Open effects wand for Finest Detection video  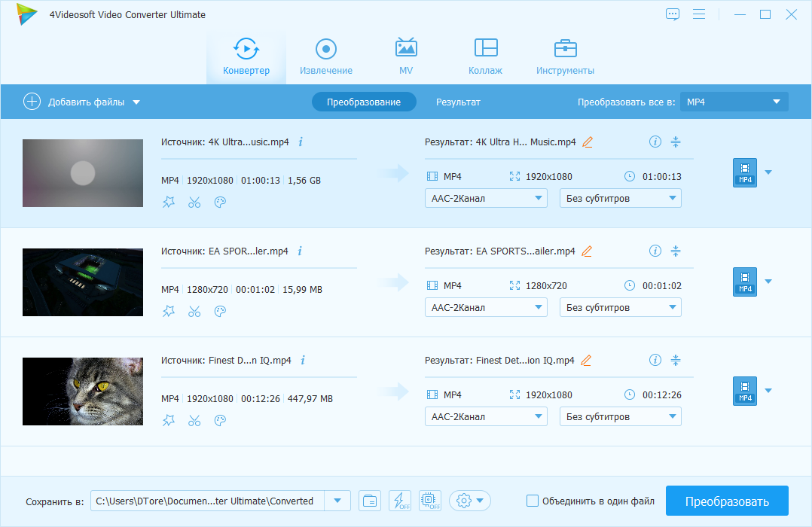click(169, 421)
